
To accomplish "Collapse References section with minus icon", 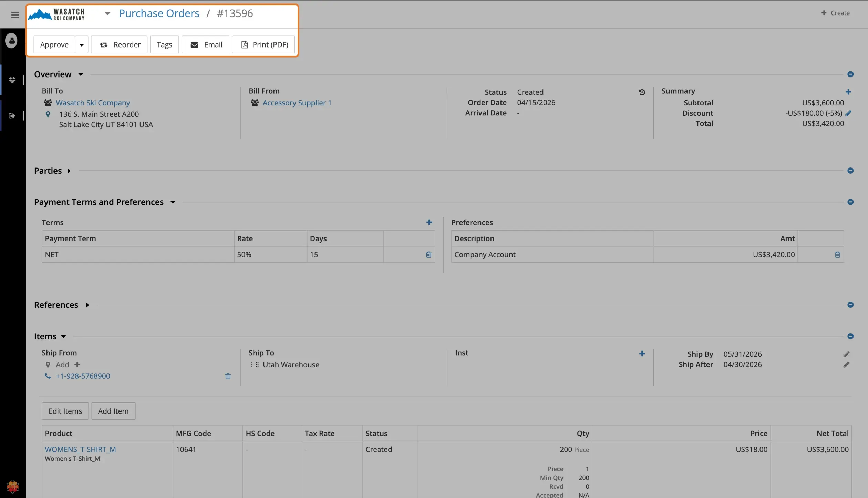I will click(850, 305).
